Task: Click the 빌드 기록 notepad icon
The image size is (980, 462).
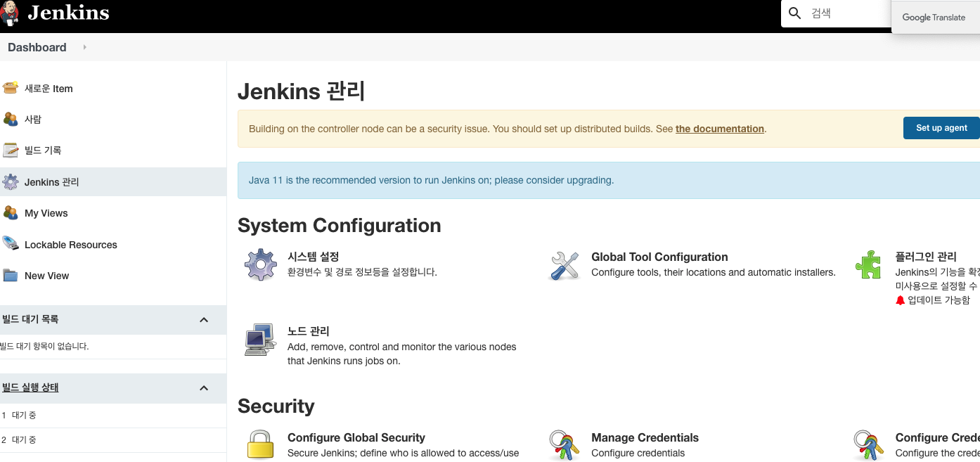Action: pyautogui.click(x=10, y=150)
